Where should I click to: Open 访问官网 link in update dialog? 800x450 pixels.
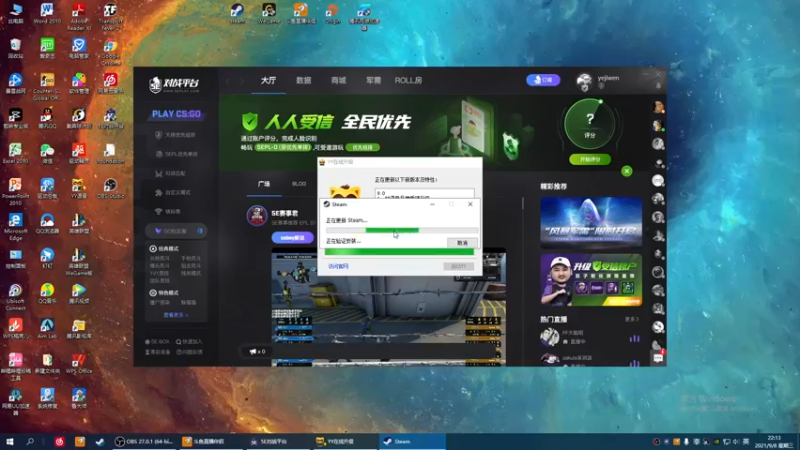pyautogui.click(x=338, y=266)
